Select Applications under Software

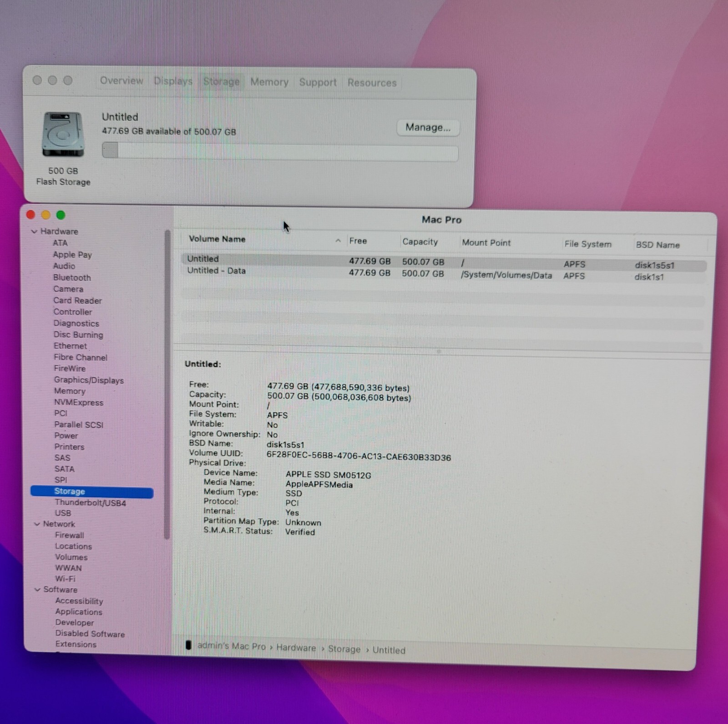(79, 612)
